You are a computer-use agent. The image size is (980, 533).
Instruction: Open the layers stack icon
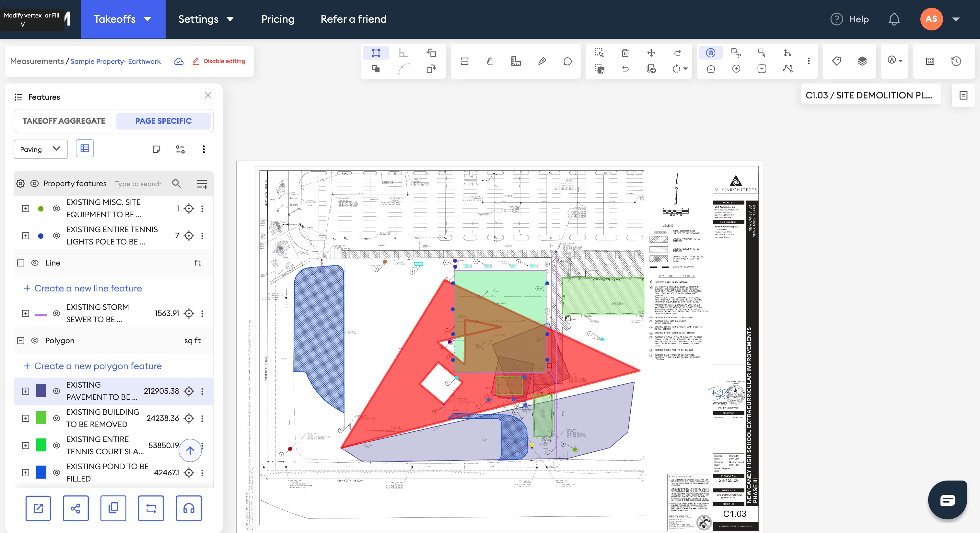[x=862, y=61]
